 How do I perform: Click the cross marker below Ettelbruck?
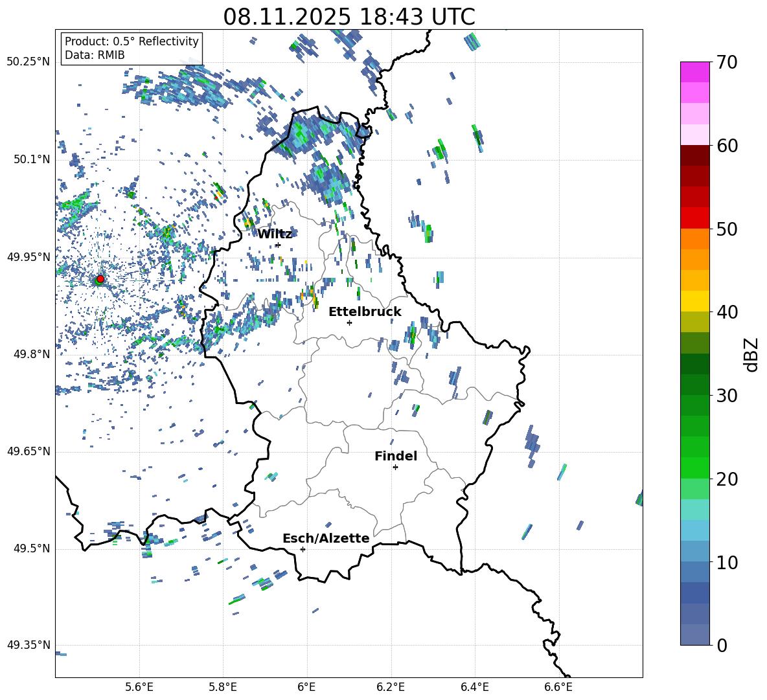tap(349, 322)
